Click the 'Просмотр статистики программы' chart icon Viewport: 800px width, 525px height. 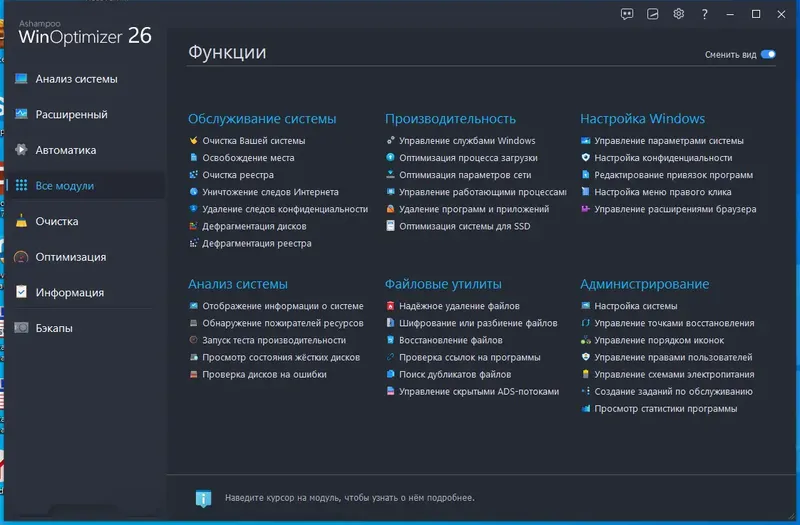(586, 408)
